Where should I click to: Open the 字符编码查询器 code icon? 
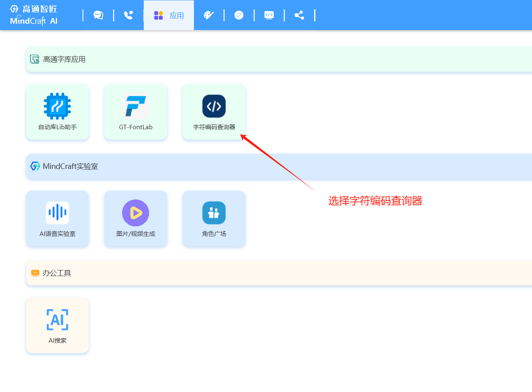click(x=214, y=106)
